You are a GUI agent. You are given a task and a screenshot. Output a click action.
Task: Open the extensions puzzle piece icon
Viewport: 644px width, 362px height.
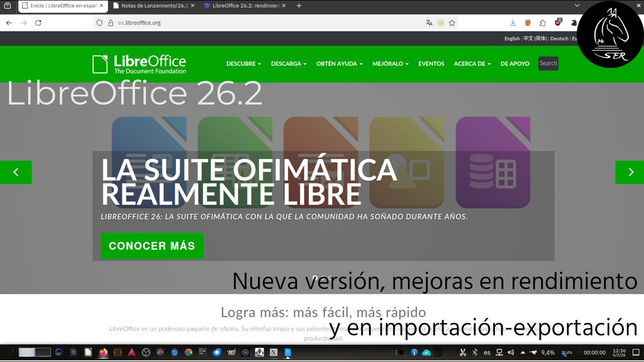pyautogui.click(x=542, y=23)
